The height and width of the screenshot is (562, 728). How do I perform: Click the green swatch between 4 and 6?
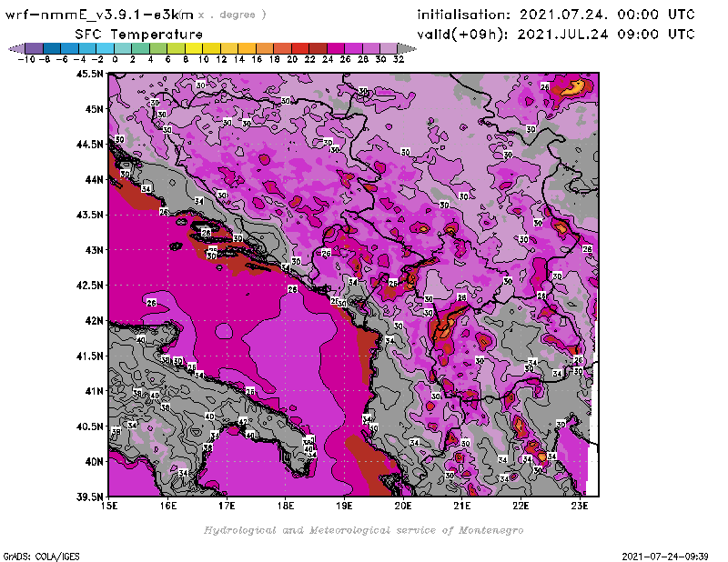[159, 47]
